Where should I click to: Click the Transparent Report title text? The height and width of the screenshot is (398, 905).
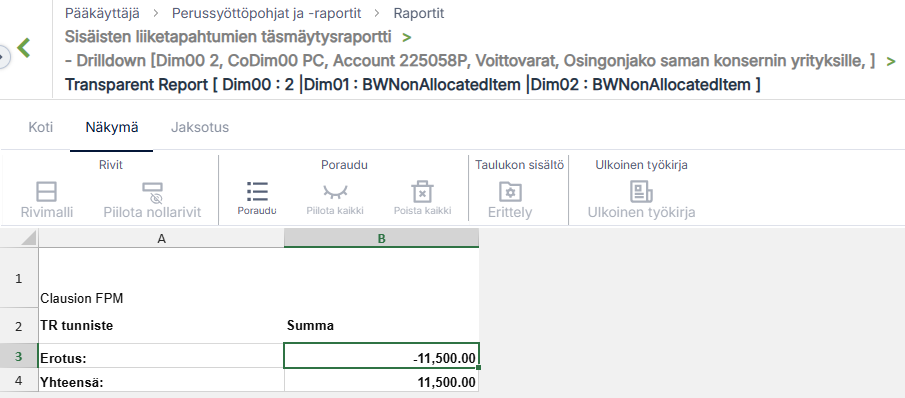413,85
